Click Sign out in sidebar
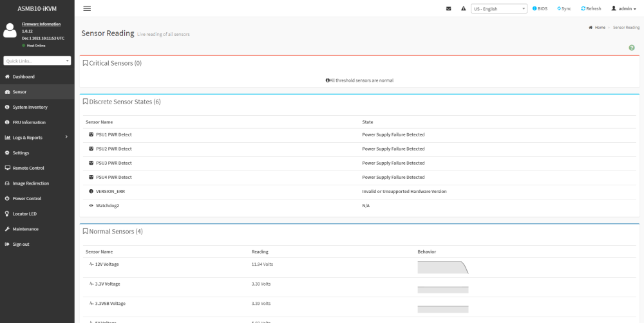This screenshot has width=644, height=323. click(37, 245)
